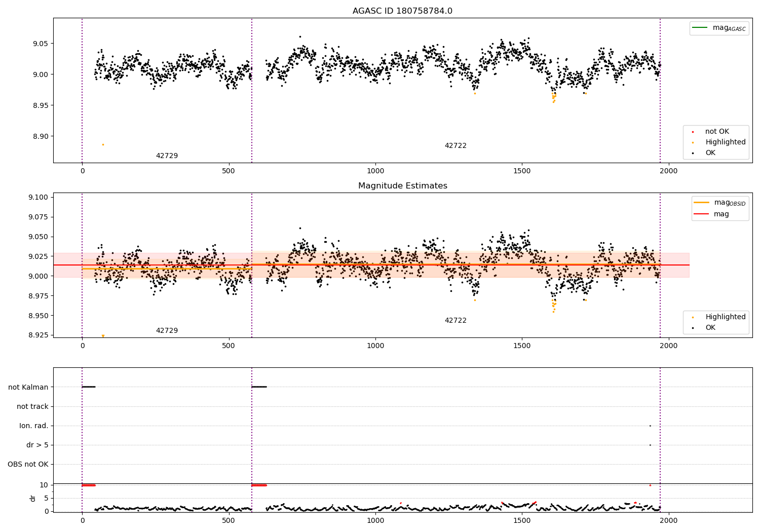This screenshot has height=532, width=760.
Task: Click the 8.925 tick label on middle plot
Action: [39, 335]
